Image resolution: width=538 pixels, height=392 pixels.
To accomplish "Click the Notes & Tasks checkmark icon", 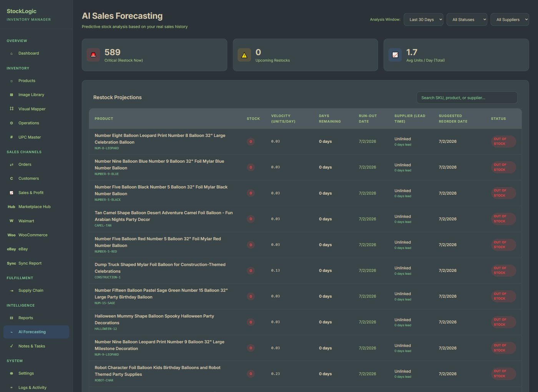I will (12, 346).
